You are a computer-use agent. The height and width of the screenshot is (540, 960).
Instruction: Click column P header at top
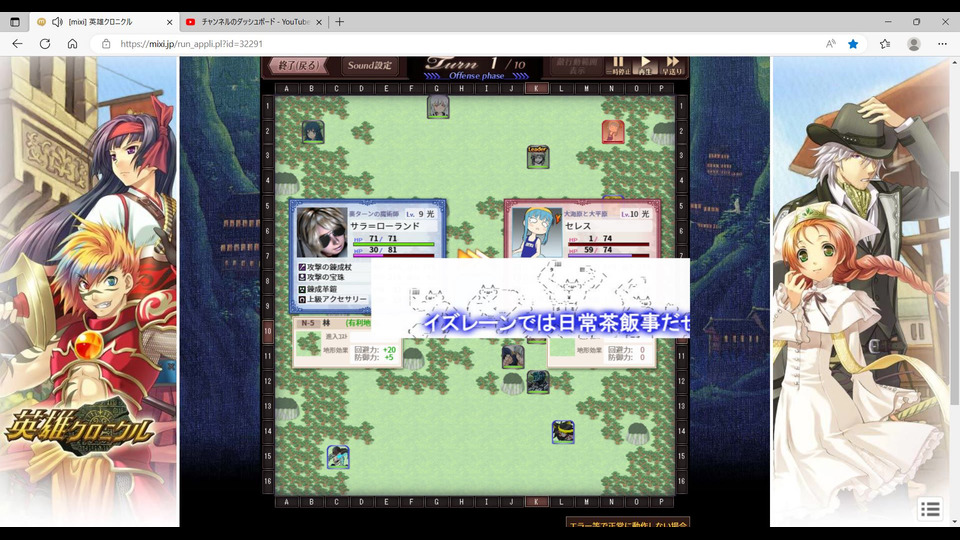tap(661, 89)
